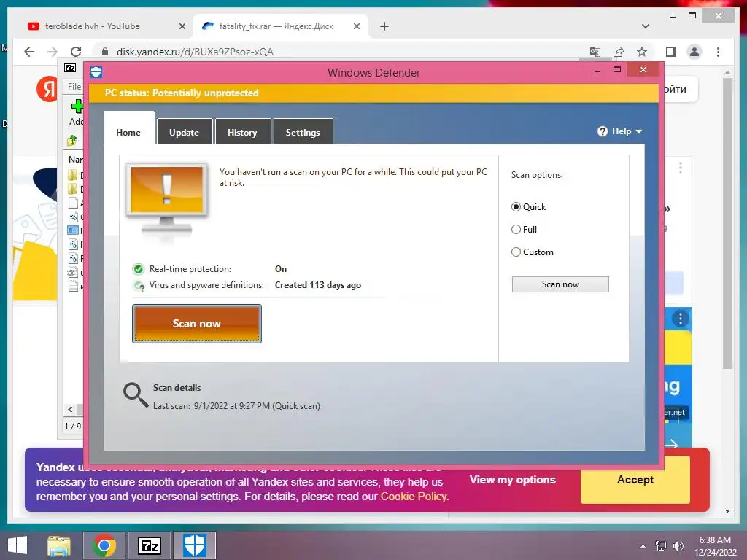Image resolution: width=747 pixels, height=560 pixels.
Task: Click the green Add icon in 7-Zip
Action: coord(77,106)
